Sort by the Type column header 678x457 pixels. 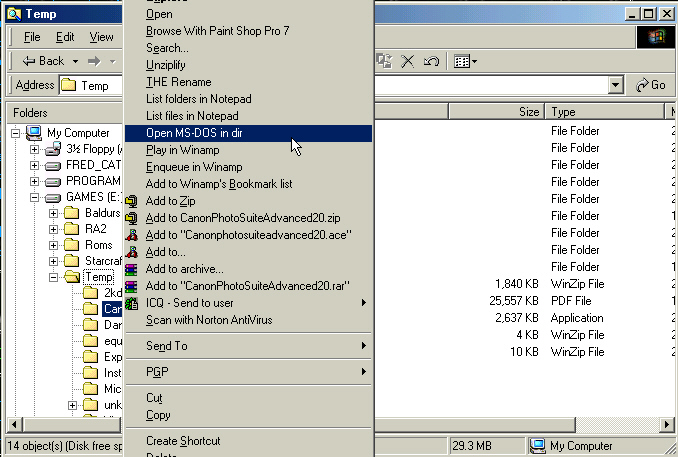(x=604, y=112)
